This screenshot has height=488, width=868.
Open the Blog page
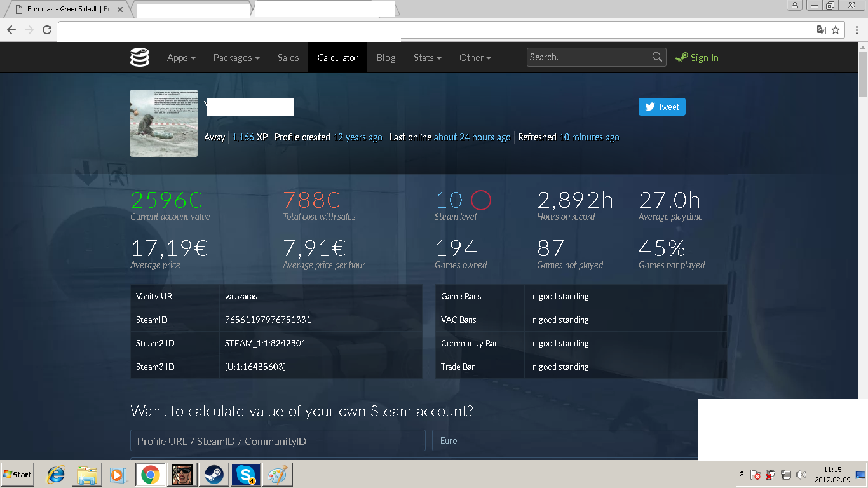coord(386,58)
